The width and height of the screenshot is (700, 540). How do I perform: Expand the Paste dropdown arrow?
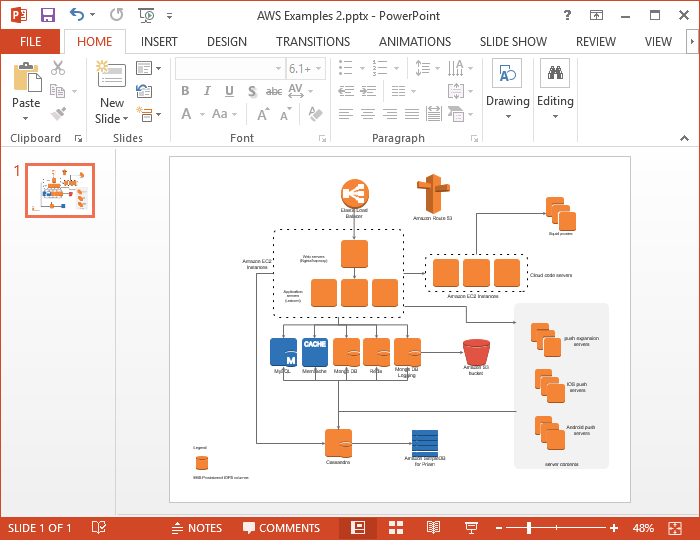tap(26, 117)
